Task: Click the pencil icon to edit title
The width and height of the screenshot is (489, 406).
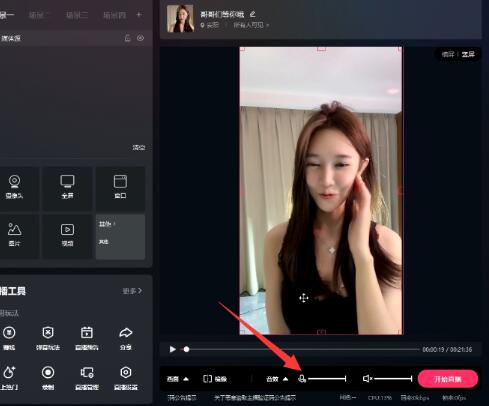Action: [x=253, y=14]
